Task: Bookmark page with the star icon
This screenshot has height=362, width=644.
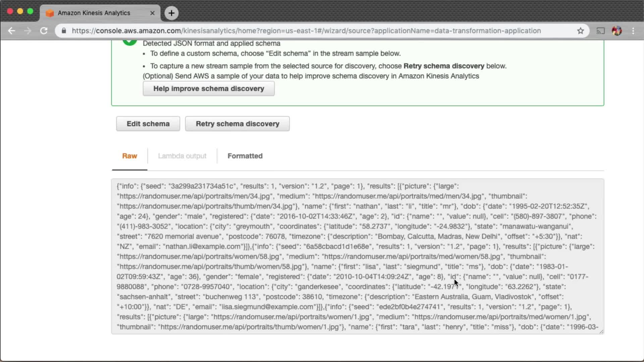Action: (x=581, y=31)
